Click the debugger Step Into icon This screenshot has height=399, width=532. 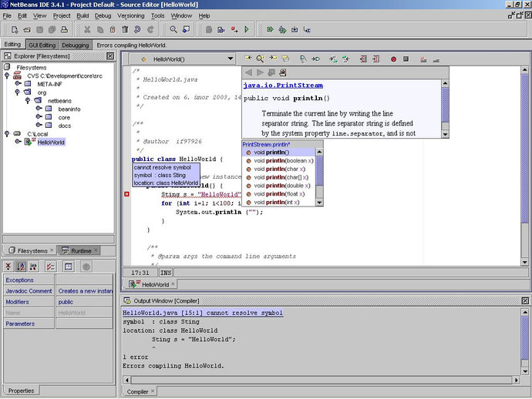pos(295,30)
